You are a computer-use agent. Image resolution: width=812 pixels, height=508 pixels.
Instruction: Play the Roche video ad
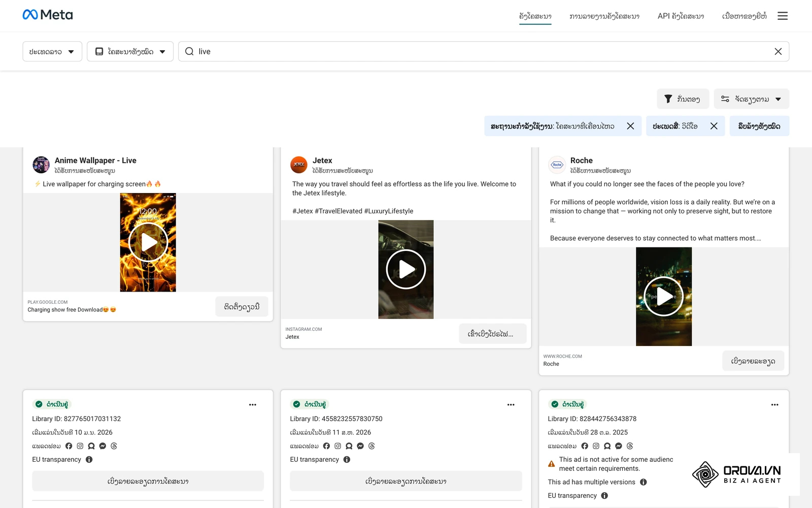coord(664,297)
